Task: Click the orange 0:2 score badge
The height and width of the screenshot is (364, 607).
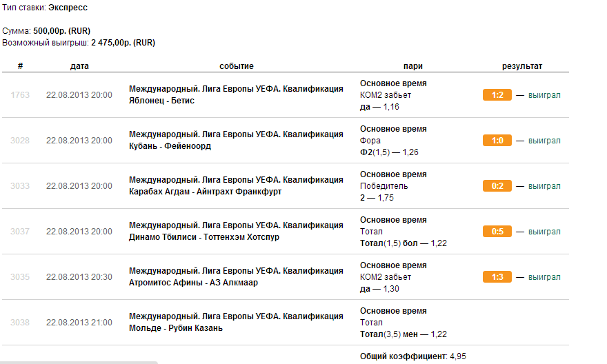Action: pyautogui.click(x=497, y=186)
